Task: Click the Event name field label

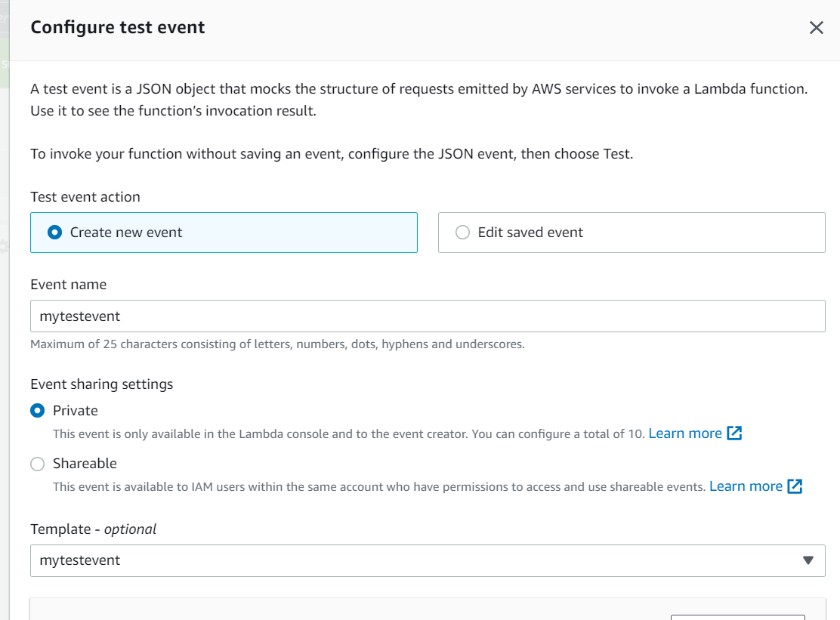Action: pyautogui.click(x=68, y=285)
